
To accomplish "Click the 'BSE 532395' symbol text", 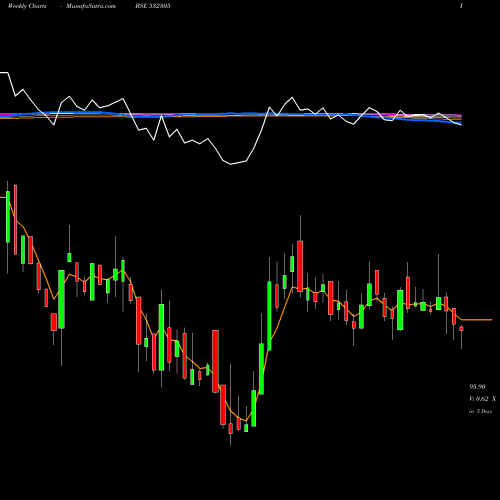I will coord(153,6).
